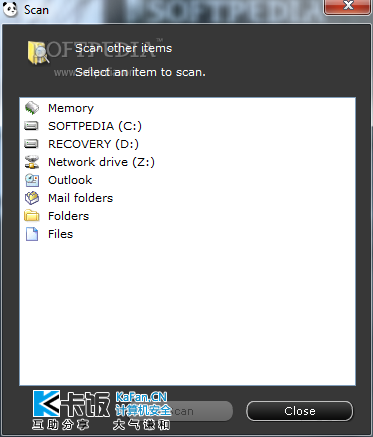Select Outlook text entry
Image resolution: width=373 pixels, height=437 pixels.
70,180
